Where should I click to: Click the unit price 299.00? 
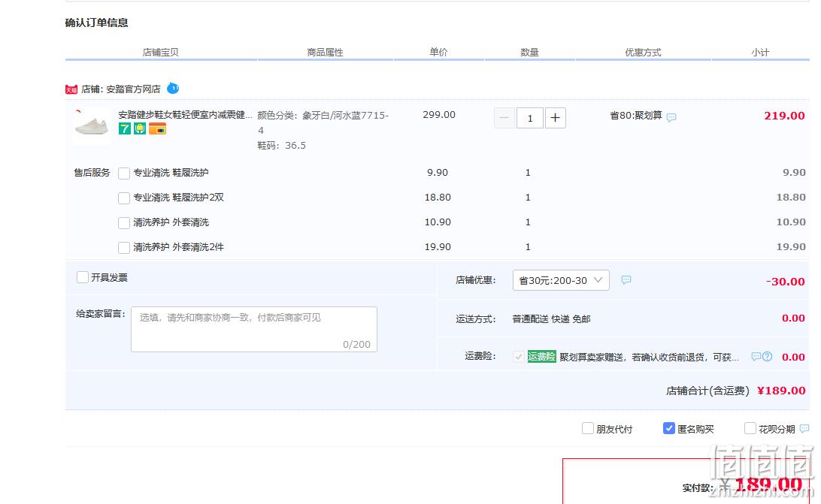pyautogui.click(x=439, y=115)
